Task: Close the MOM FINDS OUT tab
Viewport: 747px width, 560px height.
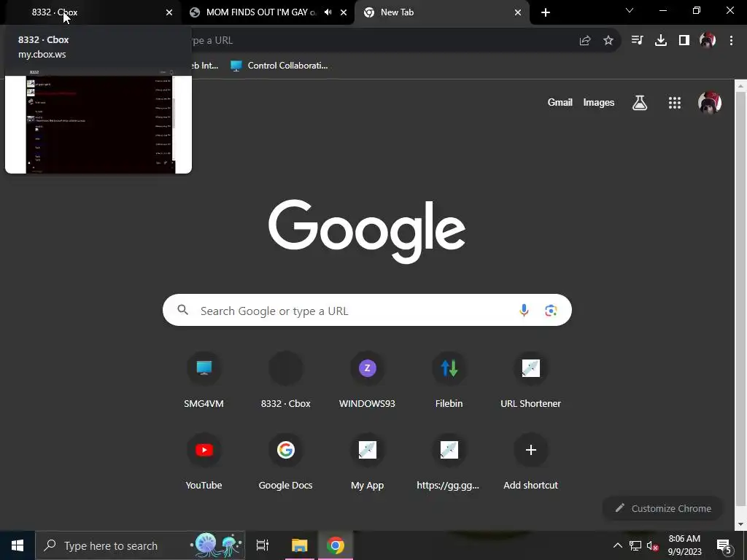Action: click(344, 12)
